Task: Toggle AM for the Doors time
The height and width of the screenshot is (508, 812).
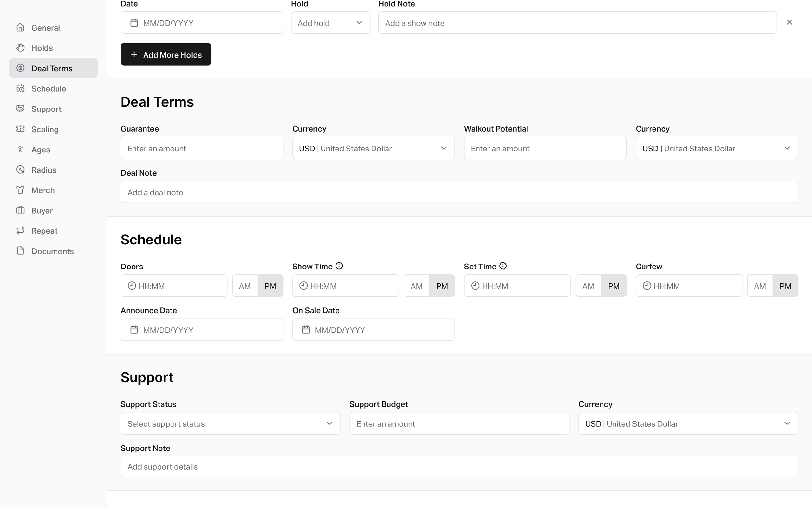Action: (245, 286)
